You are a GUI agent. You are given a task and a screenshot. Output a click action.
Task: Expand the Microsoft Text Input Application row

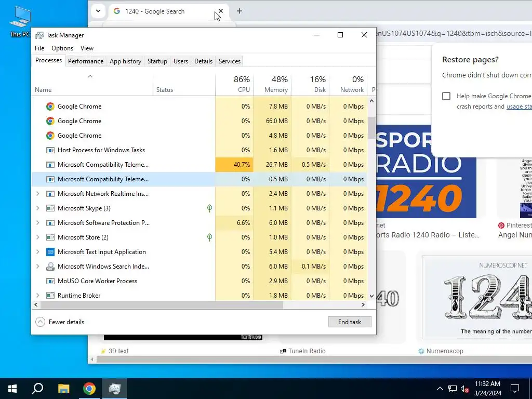(x=37, y=252)
